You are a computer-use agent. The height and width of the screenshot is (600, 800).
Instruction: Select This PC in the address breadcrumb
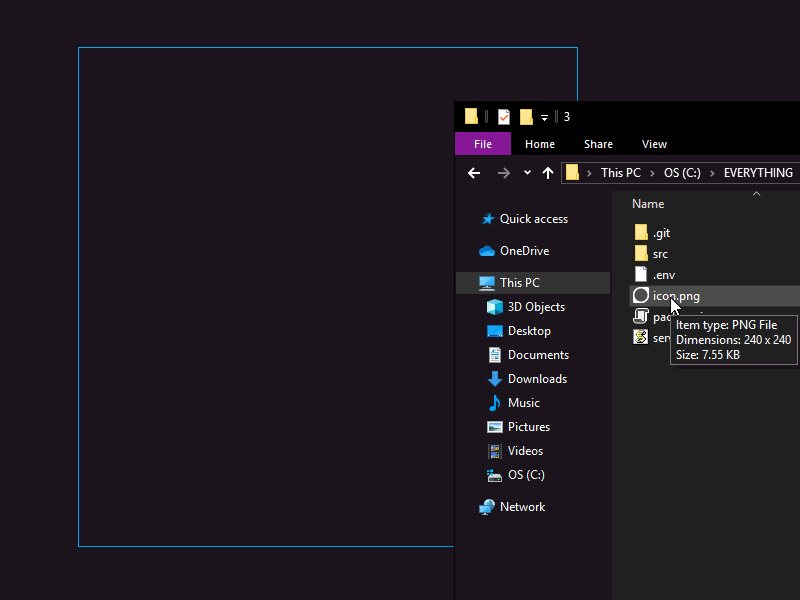click(x=620, y=173)
